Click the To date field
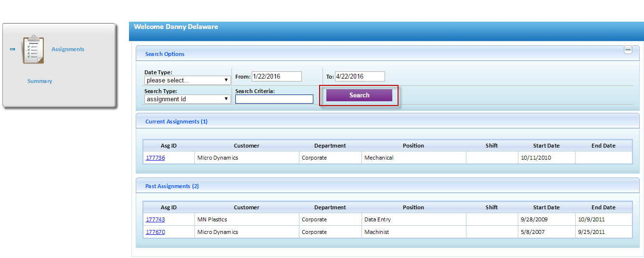 tap(360, 76)
